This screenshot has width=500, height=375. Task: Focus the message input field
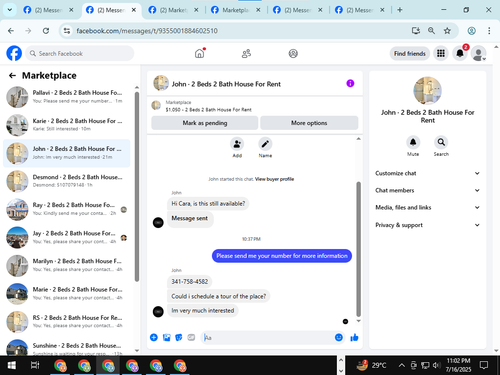click(x=268, y=338)
